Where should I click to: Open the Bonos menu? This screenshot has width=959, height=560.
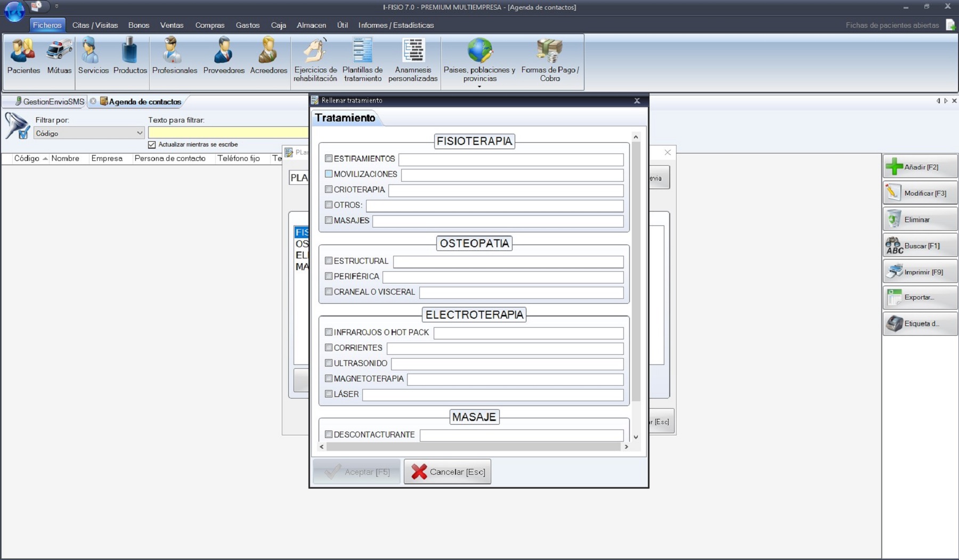click(139, 25)
